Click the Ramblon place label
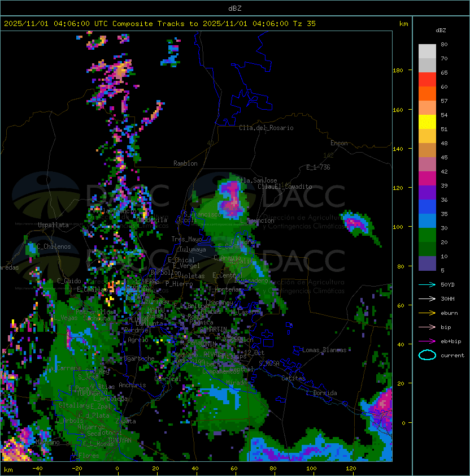The image size is (470, 476). (185, 163)
